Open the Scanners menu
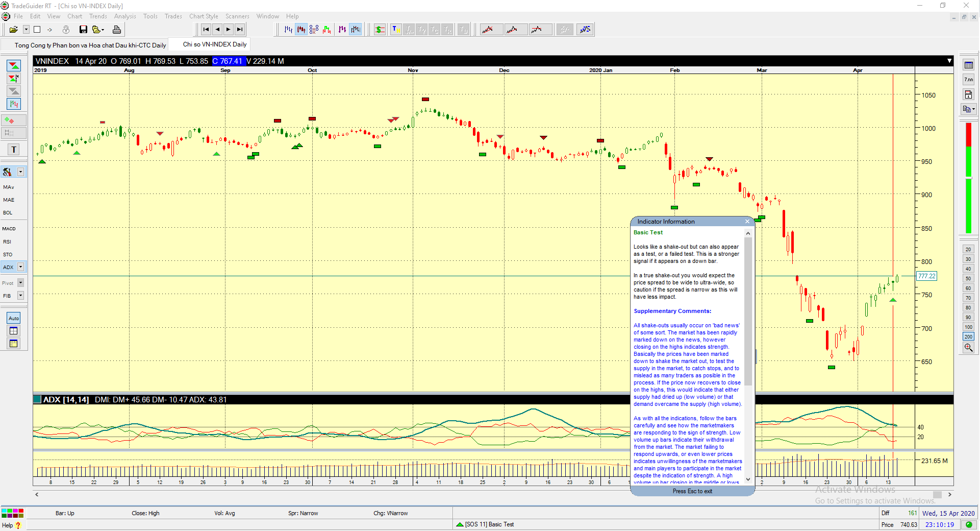This screenshot has width=980, height=531. point(237,16)
